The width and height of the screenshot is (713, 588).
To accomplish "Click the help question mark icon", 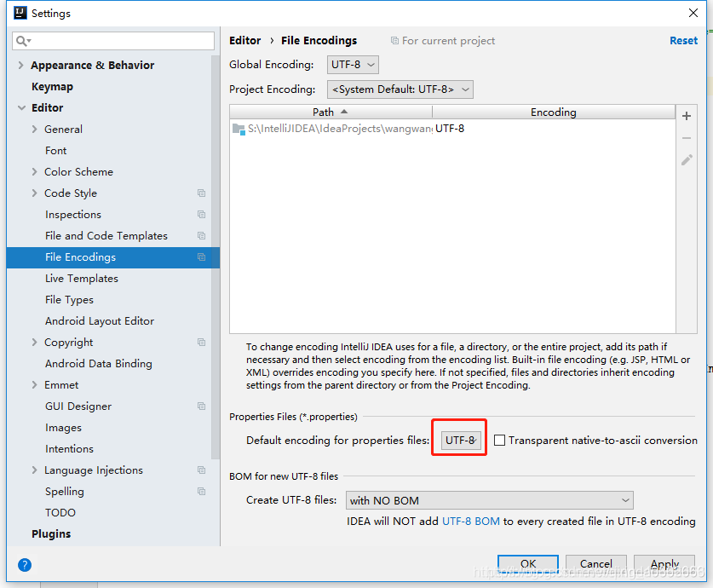I will pos(25,565).
